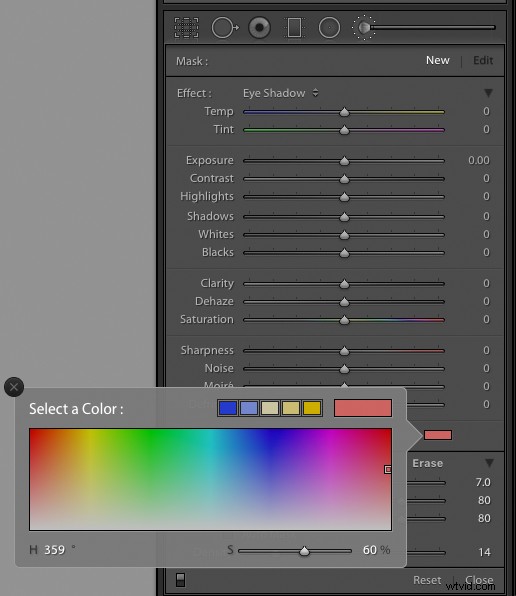Click the brush value 14
Viewport: 516px width, 596px height.
[x=484, y=552]
